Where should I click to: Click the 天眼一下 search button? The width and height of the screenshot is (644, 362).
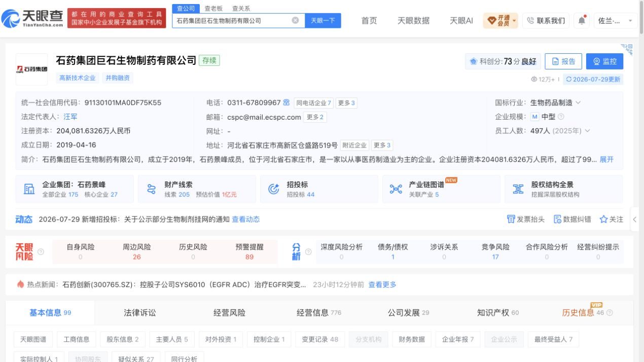[323, 21]
